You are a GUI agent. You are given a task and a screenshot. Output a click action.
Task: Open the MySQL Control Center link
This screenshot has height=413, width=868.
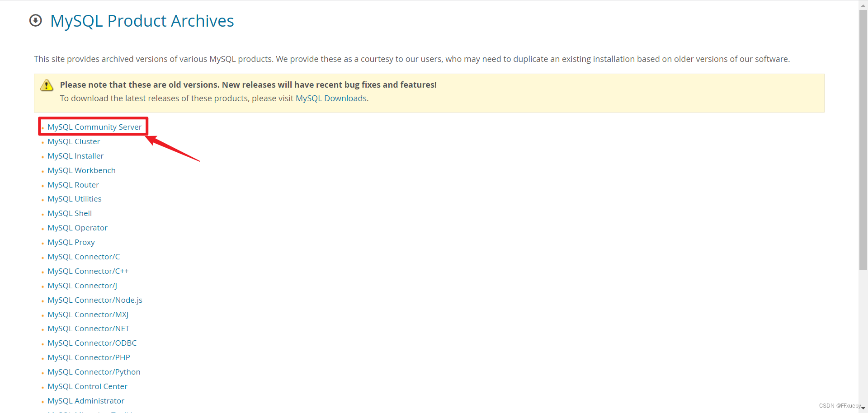point(87,386)
